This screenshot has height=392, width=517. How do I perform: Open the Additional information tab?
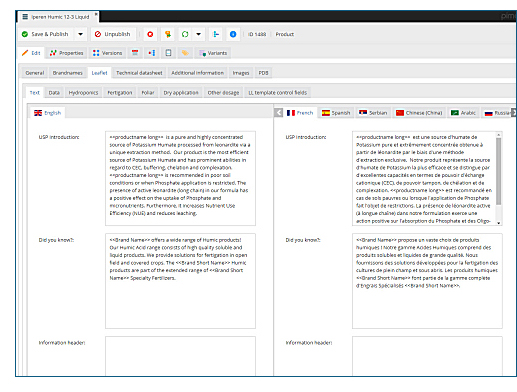(x=197, y=73)
